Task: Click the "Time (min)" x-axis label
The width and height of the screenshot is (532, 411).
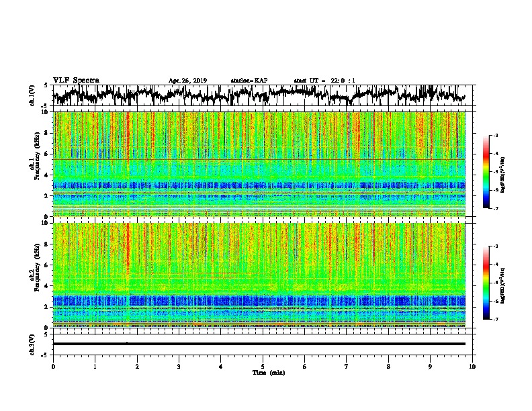Action: [269, 373]
